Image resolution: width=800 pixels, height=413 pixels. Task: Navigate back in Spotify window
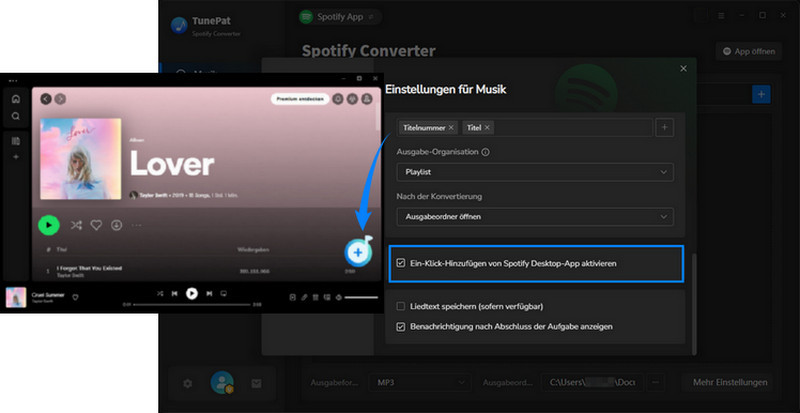(x=46, y=99)
